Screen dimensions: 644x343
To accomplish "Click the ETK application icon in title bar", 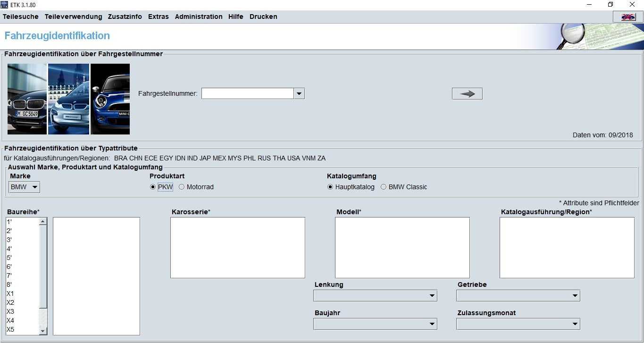I will pyautogui.click(x=4, y=5).
